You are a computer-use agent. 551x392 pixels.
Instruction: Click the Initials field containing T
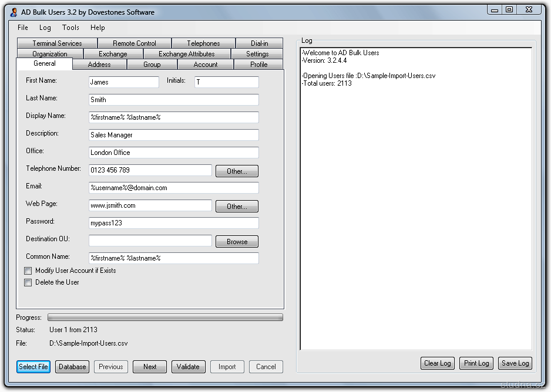(x=227, y=82)
